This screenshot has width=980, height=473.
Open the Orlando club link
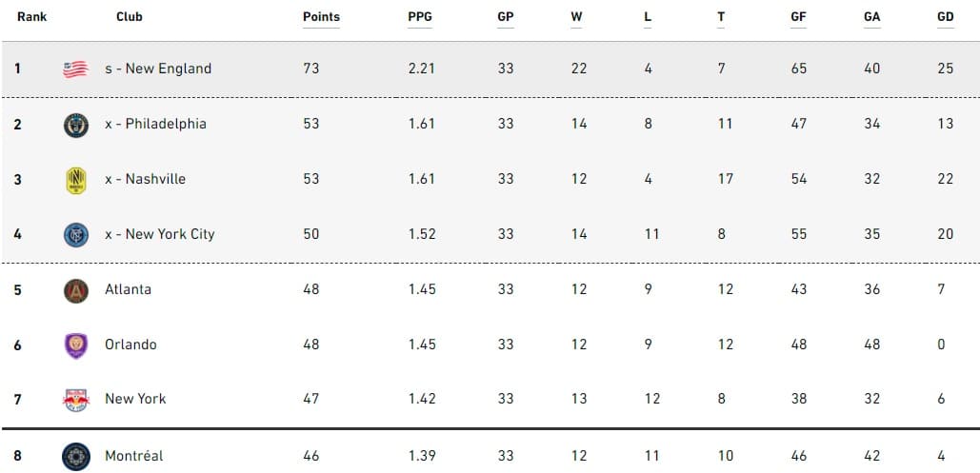pos(130,345)
